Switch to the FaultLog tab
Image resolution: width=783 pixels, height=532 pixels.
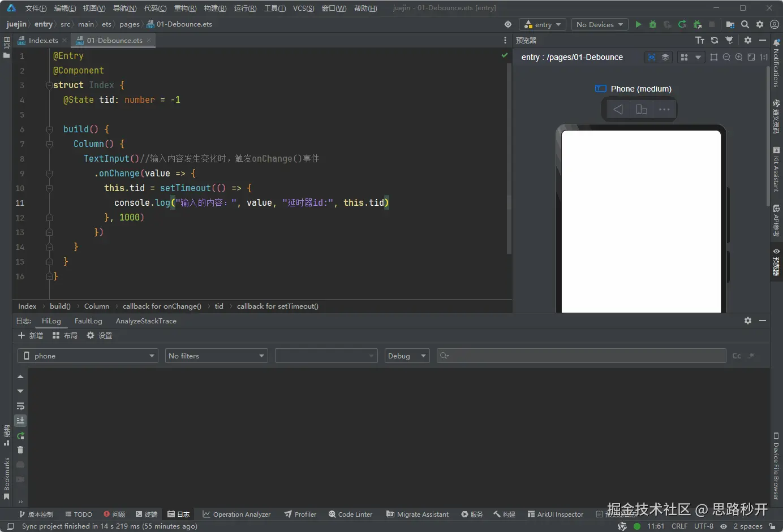pyautogui.click(x=88, y=321)
